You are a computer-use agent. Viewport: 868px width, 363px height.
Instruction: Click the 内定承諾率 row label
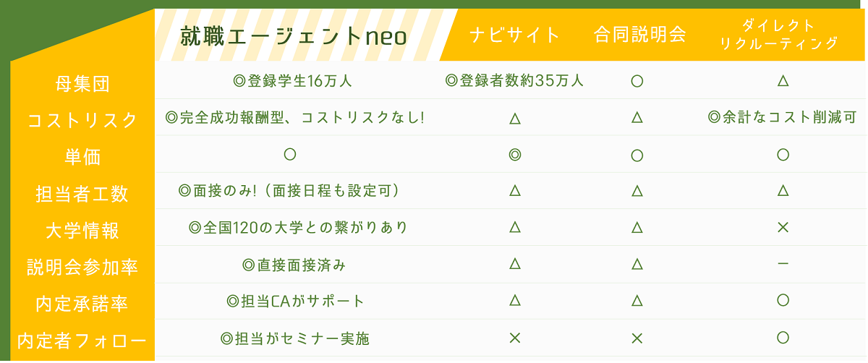pos(82,304)
